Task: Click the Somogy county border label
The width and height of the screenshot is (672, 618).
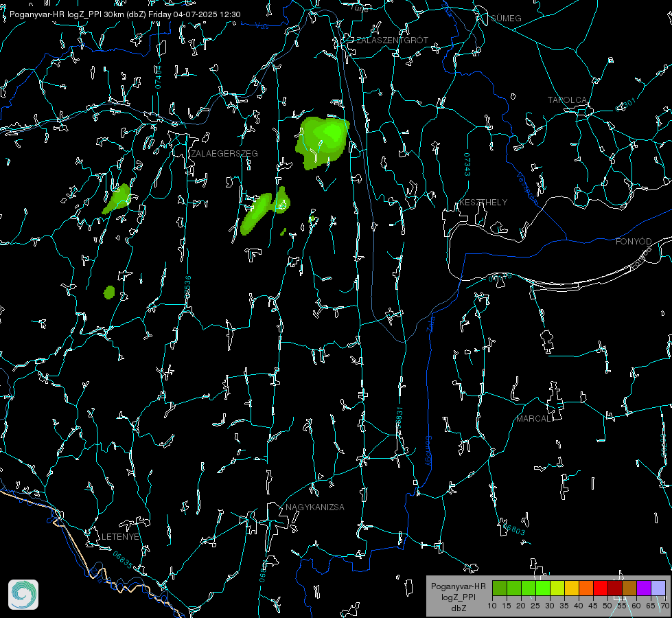Action: pos(428,450)
